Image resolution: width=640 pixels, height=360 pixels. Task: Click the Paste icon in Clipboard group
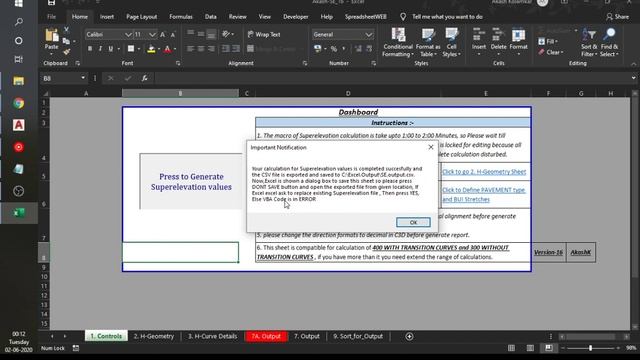click(51, 36)
